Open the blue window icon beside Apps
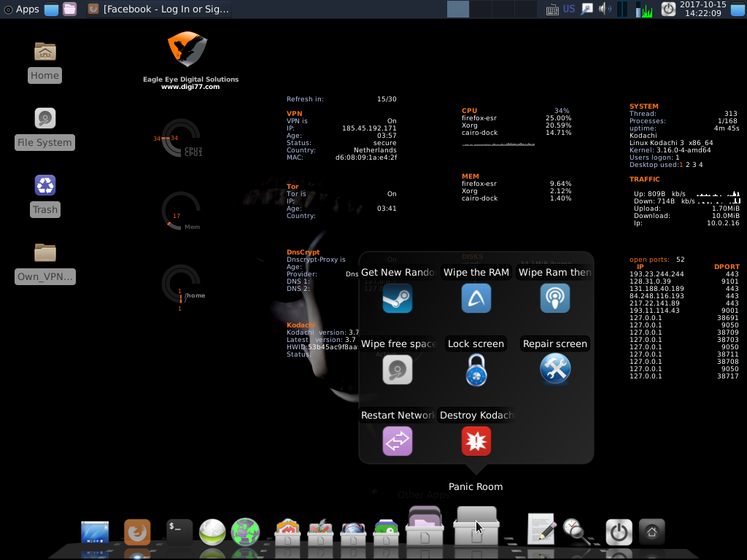 [52, 9]
